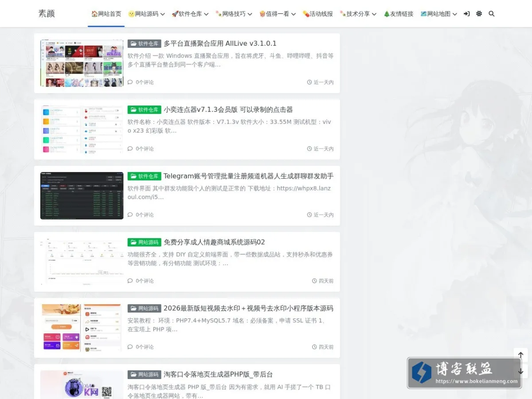Open post 免费分享成人情趣商城系统源码02

[x=214, y=242]
